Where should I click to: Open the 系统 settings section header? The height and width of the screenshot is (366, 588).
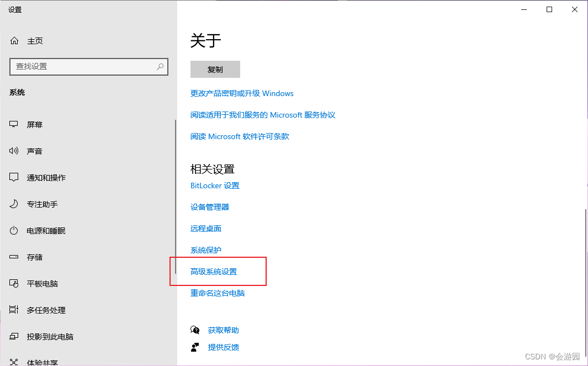pyautogui.click(x=17, y=92)
